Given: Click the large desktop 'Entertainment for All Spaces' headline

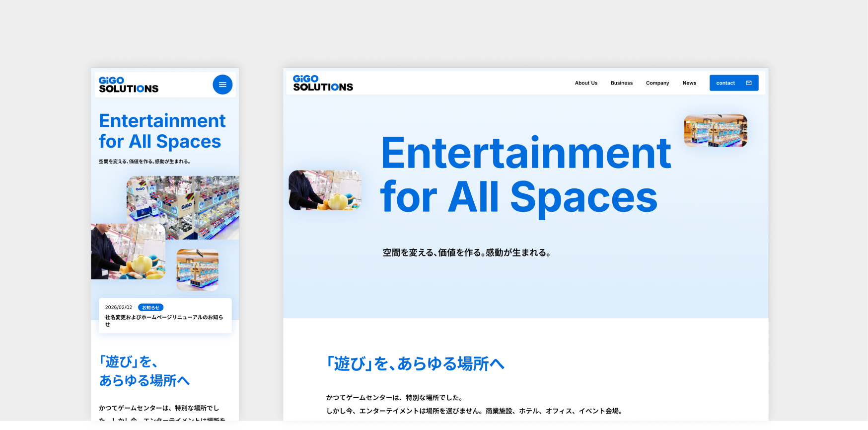Looking at the screenshot, I should [x=525, y=175].
